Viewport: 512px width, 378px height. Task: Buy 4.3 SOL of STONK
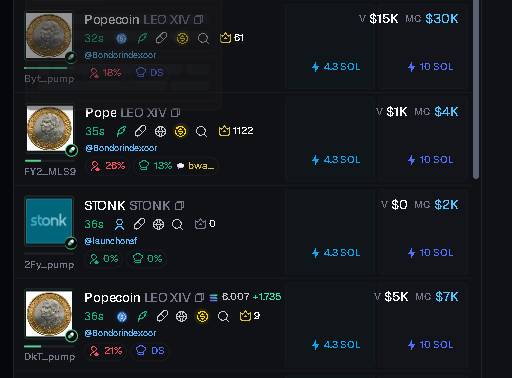pyautogui.click(x=336, y=253)
